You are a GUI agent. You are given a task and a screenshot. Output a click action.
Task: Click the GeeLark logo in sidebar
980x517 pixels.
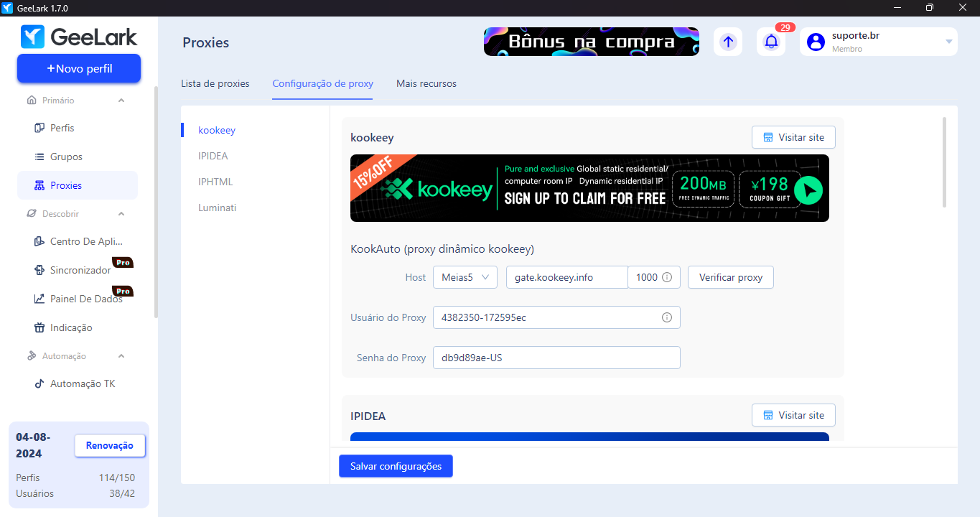tap(79, 36)
